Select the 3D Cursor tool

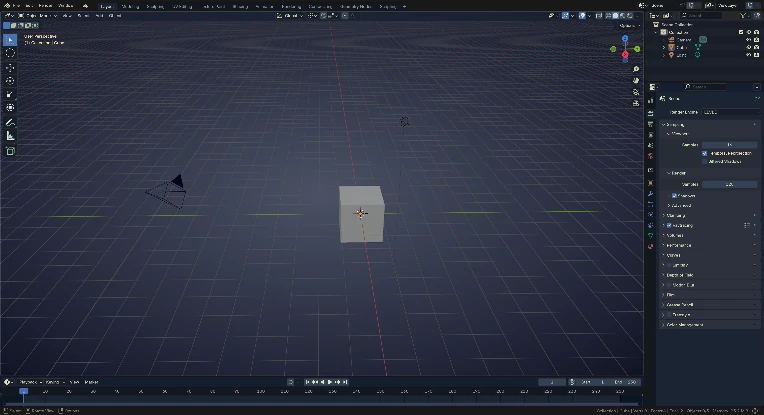click(10, 53)
